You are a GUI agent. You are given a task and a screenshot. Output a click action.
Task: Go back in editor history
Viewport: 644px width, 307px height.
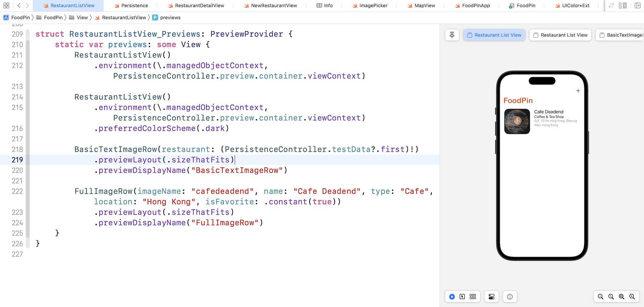click(19, 5)
